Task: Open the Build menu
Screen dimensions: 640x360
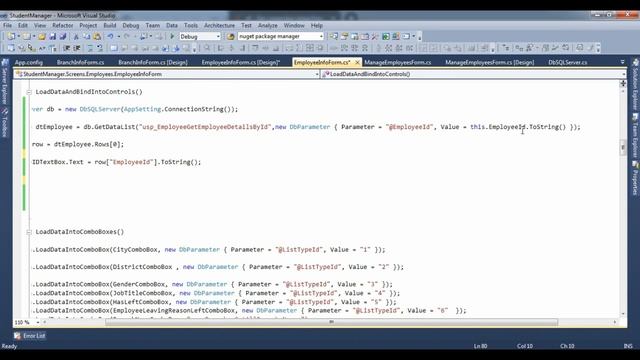Action: [110, 25]
